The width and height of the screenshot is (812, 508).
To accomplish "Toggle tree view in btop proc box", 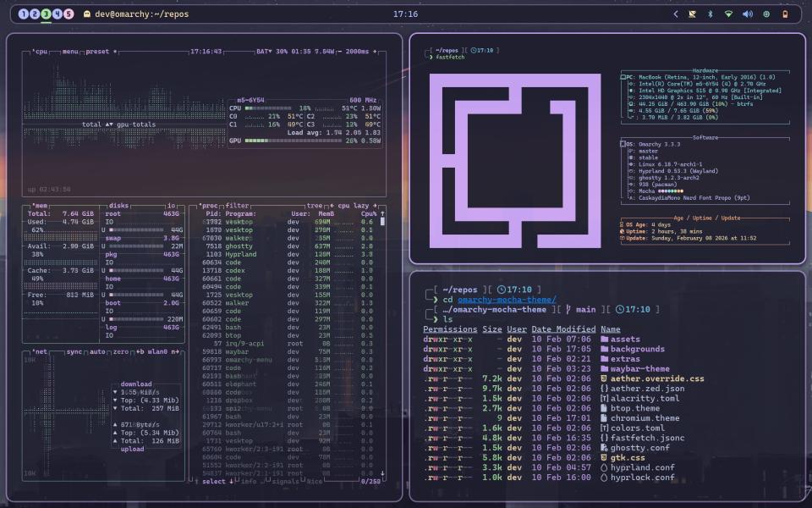I will coord(314,206).
